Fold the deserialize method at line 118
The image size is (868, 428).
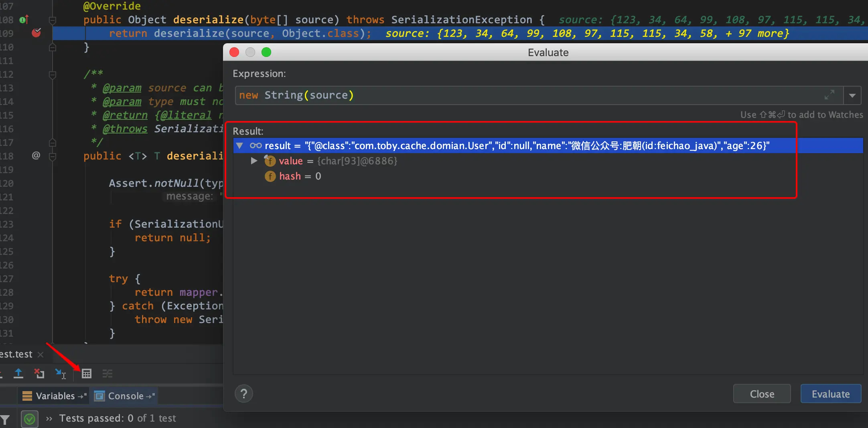tap(52, 156)
